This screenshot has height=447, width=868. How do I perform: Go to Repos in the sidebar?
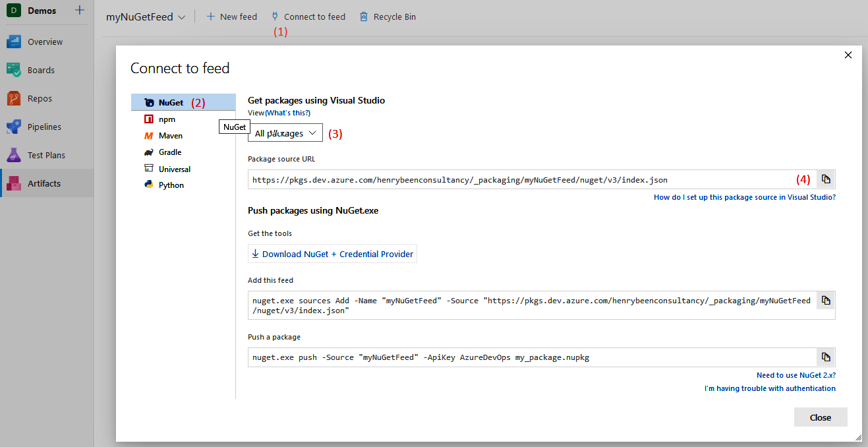click(x=47, y=98)
